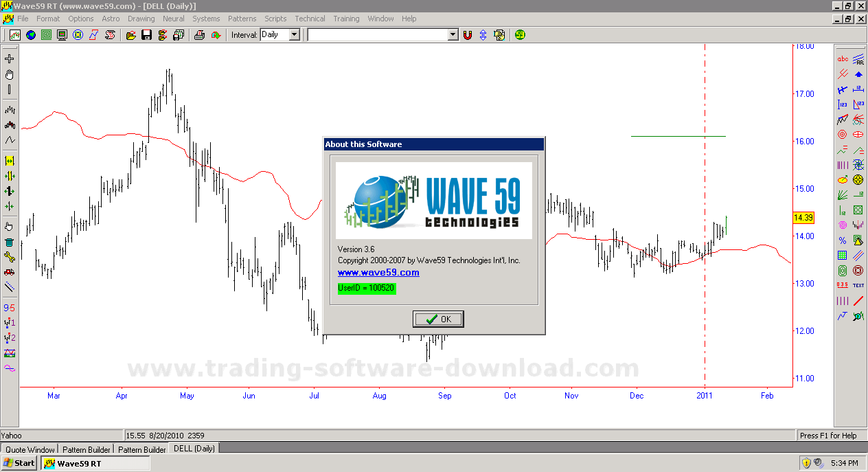868x472 pixels.
Task: Select the hand pan tool
Action: click(10, 74)
